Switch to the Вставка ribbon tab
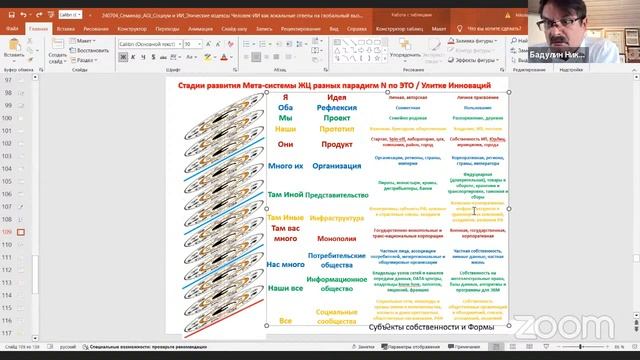The width and height of the screenshot is (640, 360). [x=65, y=29]
